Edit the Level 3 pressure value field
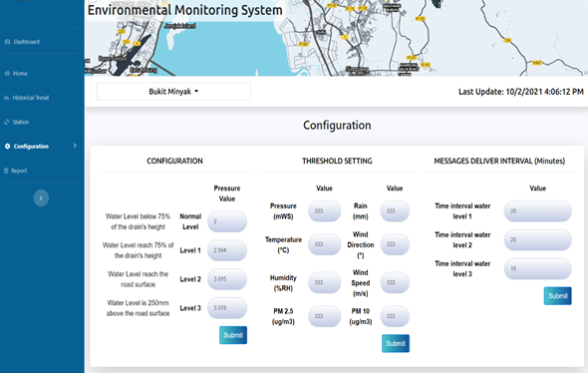 227,308
